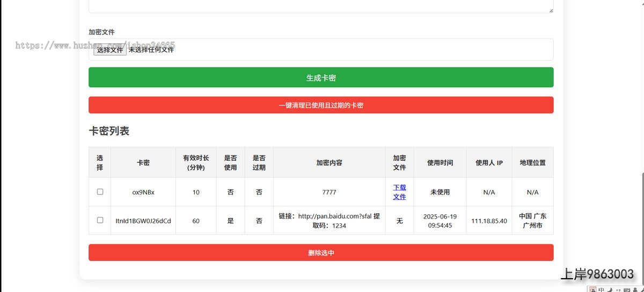Image resolution: width=644 pixels, height=292 pixels.
Task: Click the green 生成卡密 button
Action: click(x=321, y=78)
